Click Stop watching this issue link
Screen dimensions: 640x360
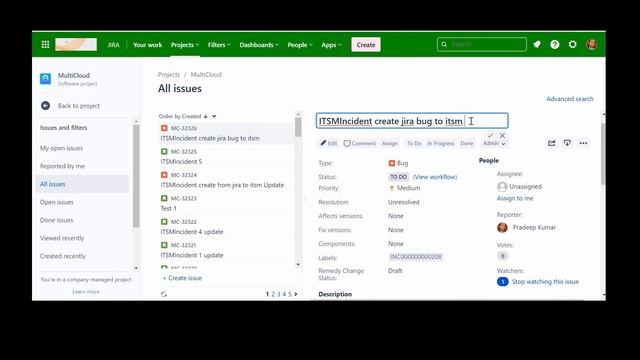point(545,282)
